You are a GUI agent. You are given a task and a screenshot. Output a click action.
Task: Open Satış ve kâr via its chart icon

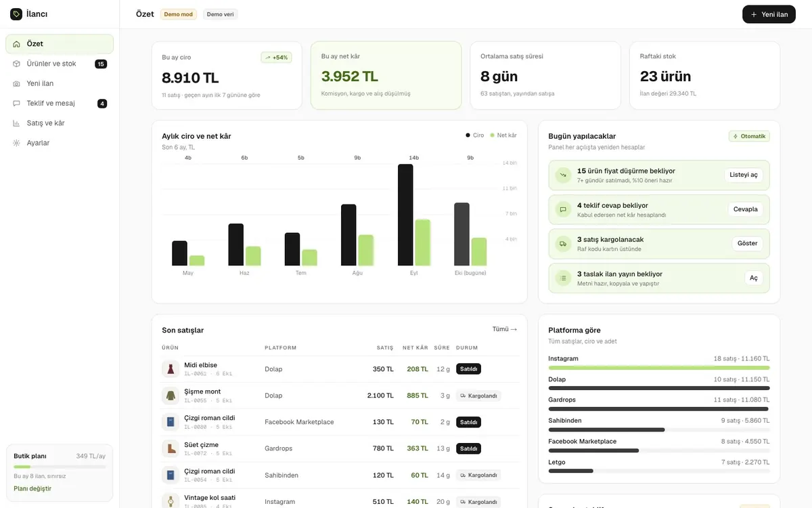click(x=16, y=123)
